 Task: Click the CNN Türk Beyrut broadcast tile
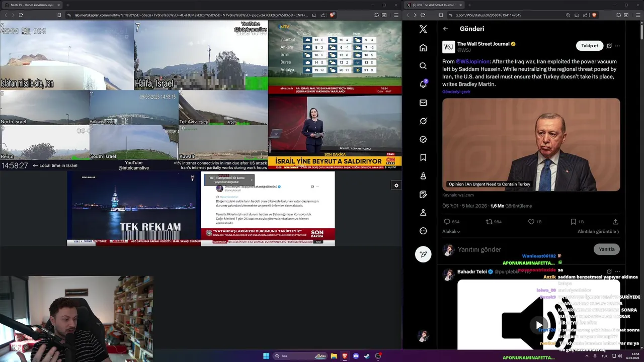[335, 132]
